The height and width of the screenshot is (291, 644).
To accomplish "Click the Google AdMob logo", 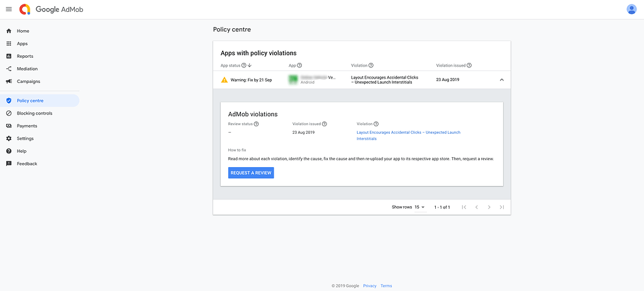I will (x=52, y=9).
